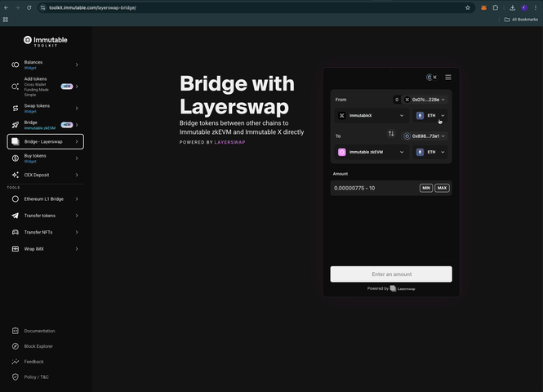This screenshot has width=543, height=392.
Task: Click the browser address bar URL
Action: click(92, 7)
